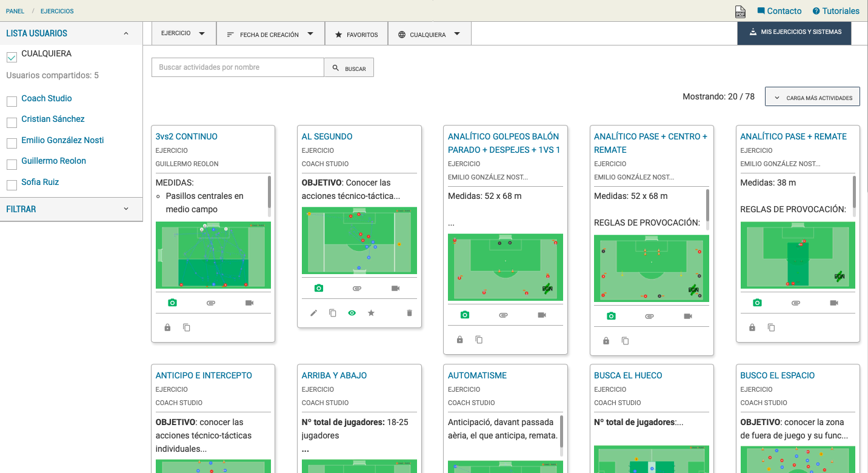Viewport: 868px width, 473px height.
Task: Click camera icon on ANALÍTICO GOLPEOS BALÓN card
Action: 465,315
